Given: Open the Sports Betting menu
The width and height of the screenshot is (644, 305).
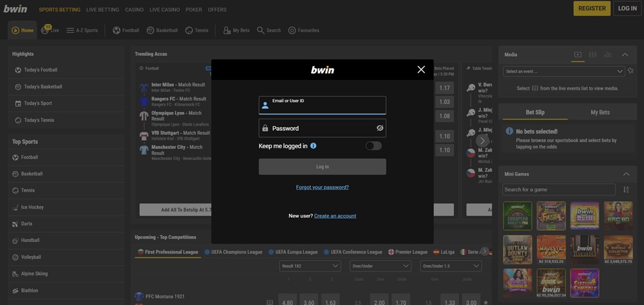Looking at the screenshot, I should click(x=59, y=10).
